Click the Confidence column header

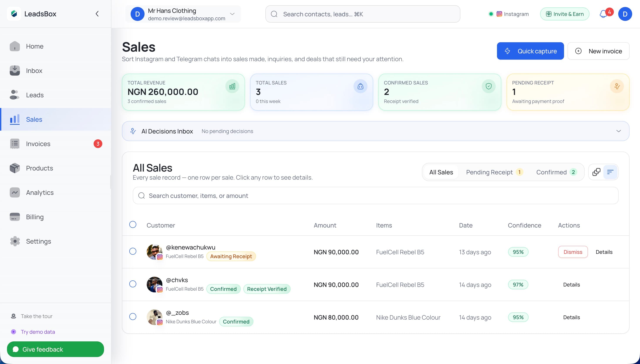tap(524, 225)
